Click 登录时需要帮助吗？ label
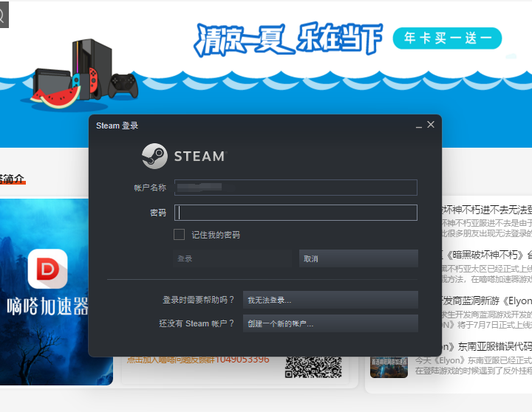The height and width of the screenshot is (412, 532). (199, 300)
